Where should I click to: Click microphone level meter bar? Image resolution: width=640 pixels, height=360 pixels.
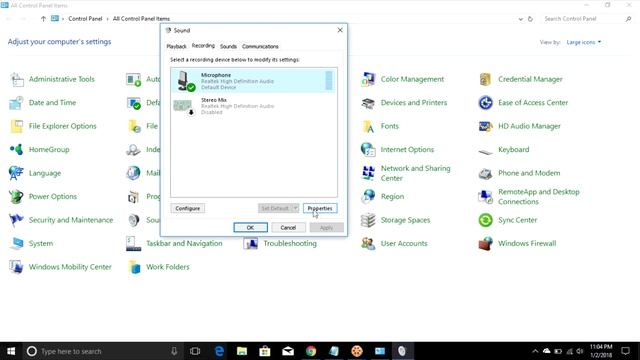pos(329,81)
